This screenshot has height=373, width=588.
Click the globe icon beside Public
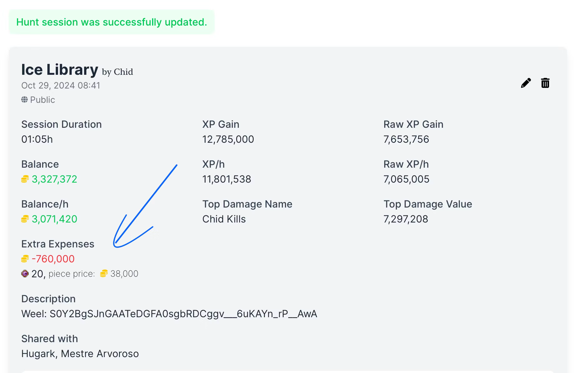[24, 100]
